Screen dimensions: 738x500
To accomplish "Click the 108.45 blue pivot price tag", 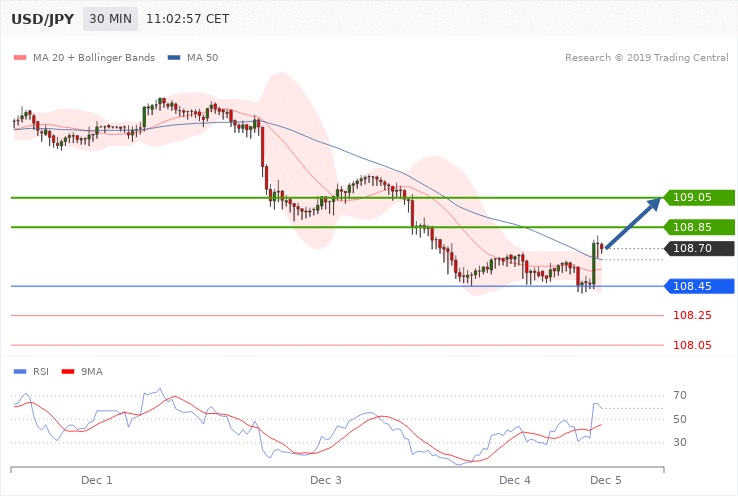I will (698, 286).
